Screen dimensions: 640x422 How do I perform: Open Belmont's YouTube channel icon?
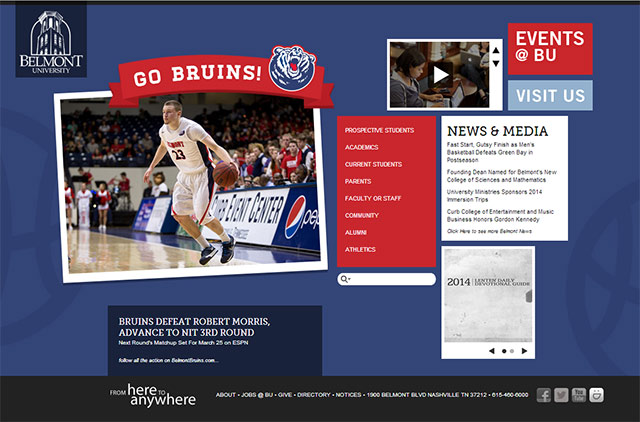point(579,395)
